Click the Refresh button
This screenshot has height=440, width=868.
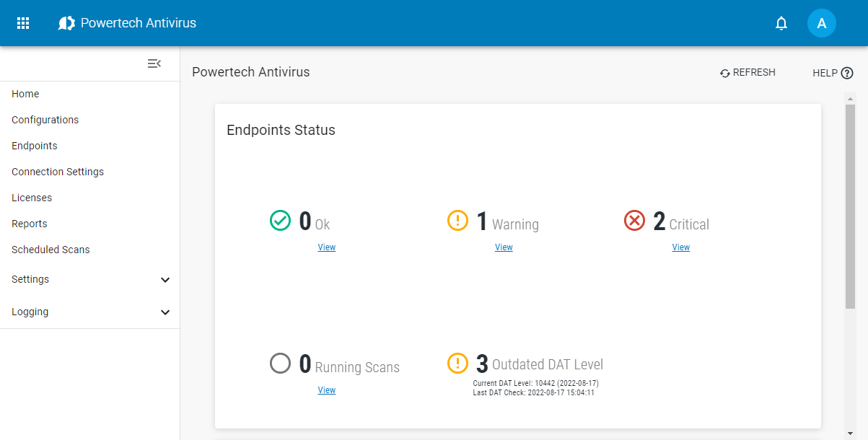coord(748,73)
